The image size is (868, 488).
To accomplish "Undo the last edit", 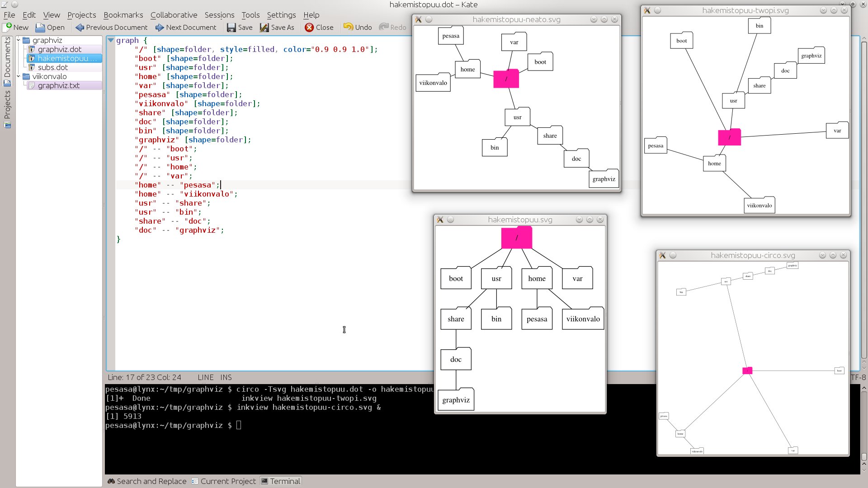I will [358, 27].
